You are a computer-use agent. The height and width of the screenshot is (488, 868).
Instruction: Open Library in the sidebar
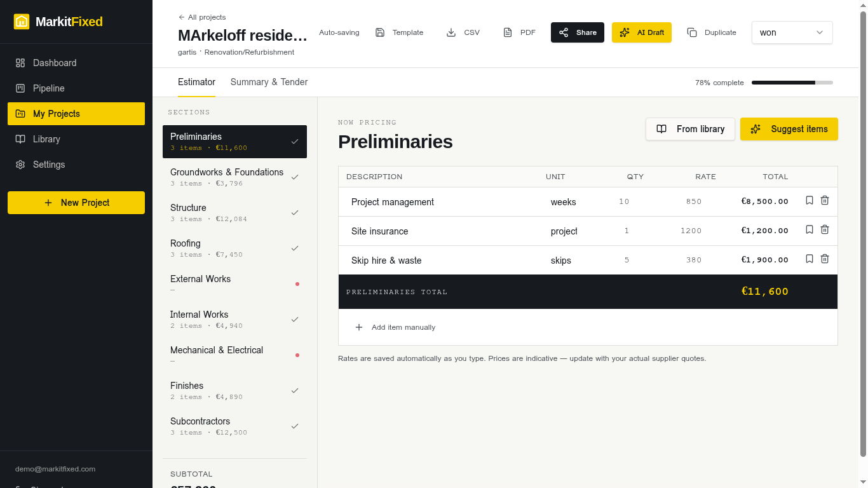tap(76, 139)
